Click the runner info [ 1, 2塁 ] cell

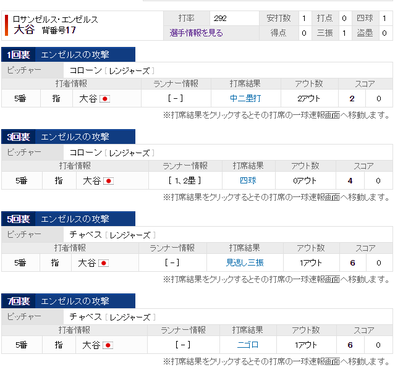[x=185, y=181]
